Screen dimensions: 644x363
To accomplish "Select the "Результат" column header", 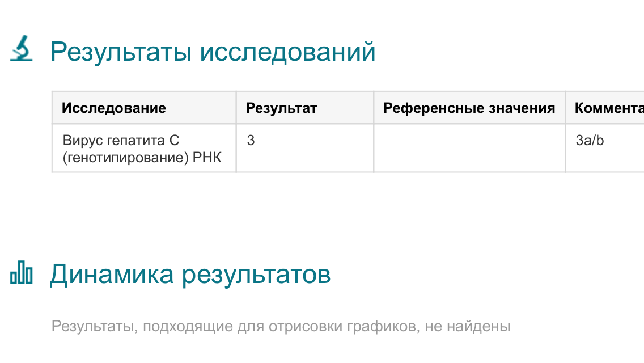I will (281, 108).
